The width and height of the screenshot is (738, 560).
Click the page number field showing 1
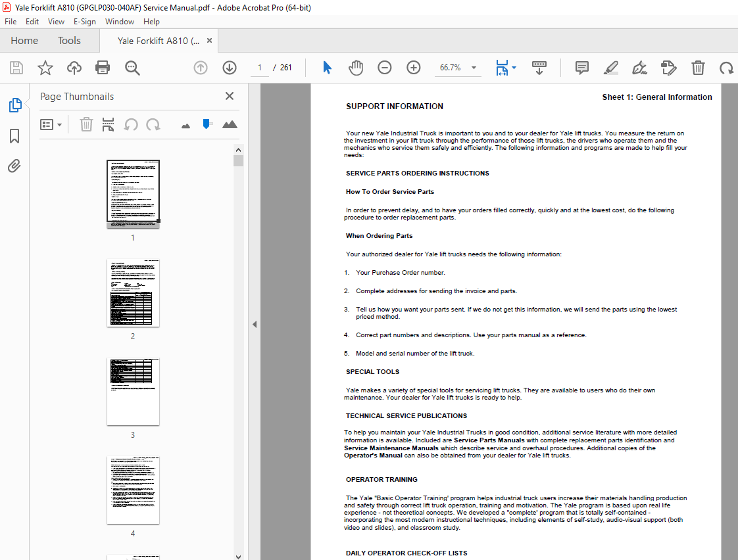tap(259, 68)
